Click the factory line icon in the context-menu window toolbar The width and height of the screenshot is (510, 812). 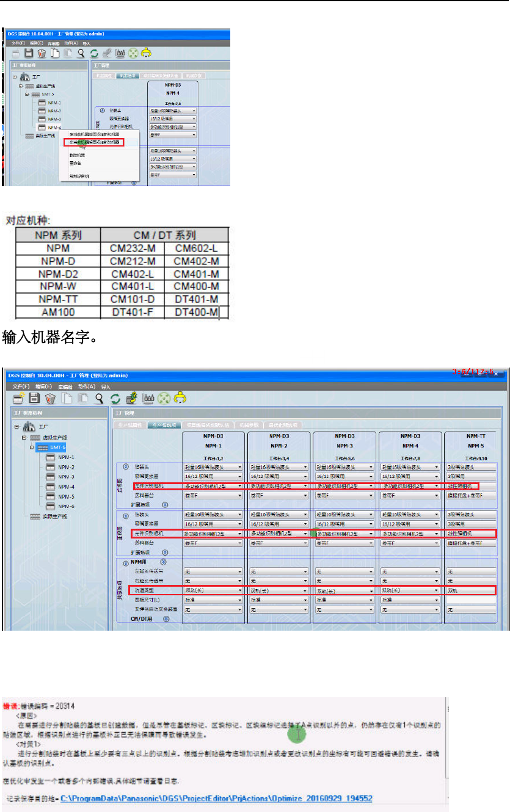120,53
